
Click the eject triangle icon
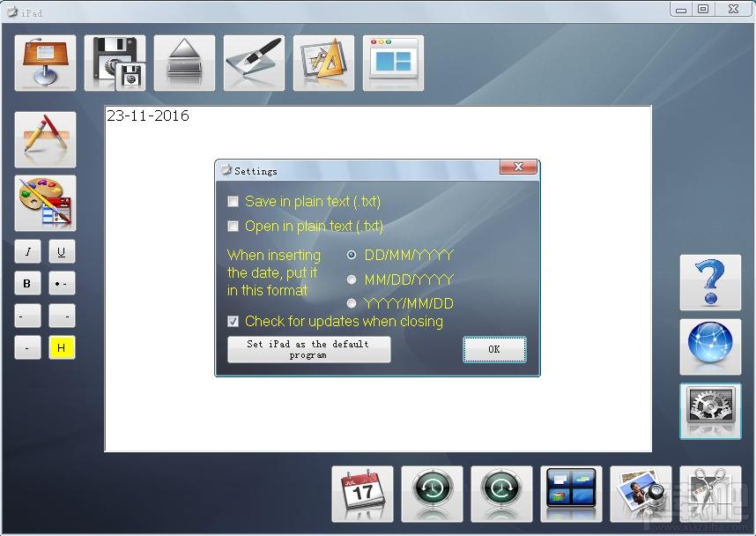point(185,63)
